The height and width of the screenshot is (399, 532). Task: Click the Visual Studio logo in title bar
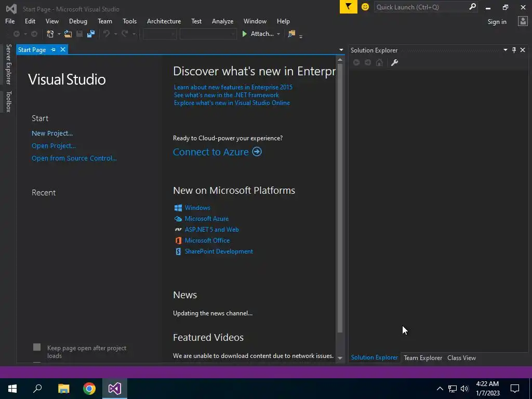point(11,8)
